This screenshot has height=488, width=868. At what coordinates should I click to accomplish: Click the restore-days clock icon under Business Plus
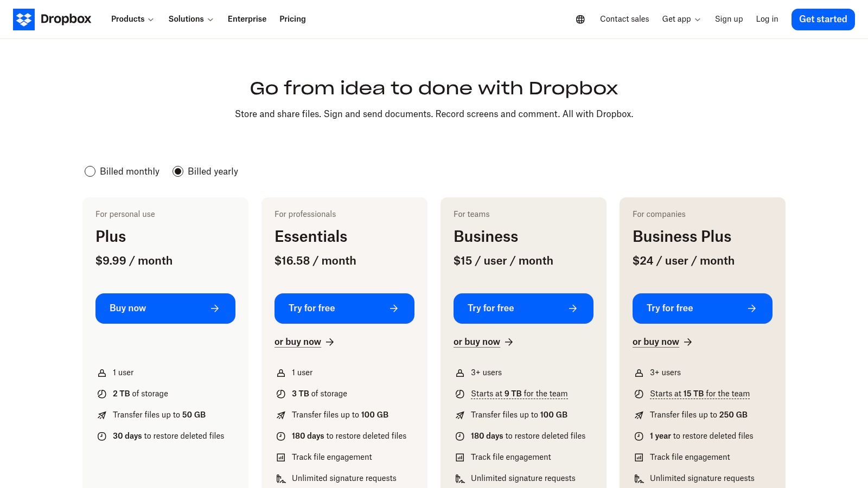click(639, 436)
